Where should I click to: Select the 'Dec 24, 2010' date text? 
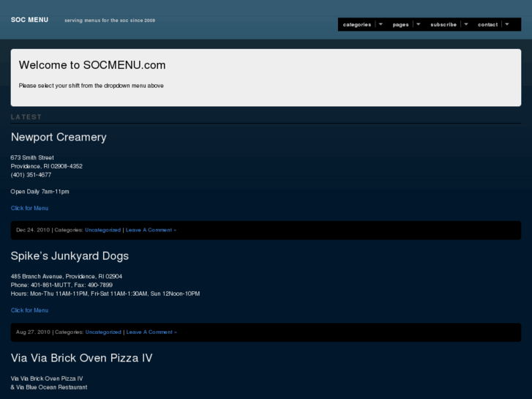(33, 230)
